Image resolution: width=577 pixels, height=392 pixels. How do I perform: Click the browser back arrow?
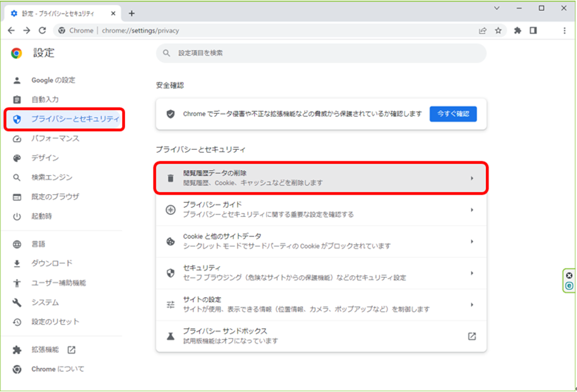point(11,30)
